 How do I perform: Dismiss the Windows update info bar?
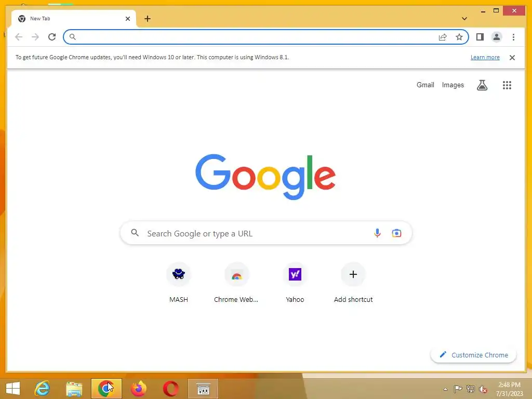512,57
